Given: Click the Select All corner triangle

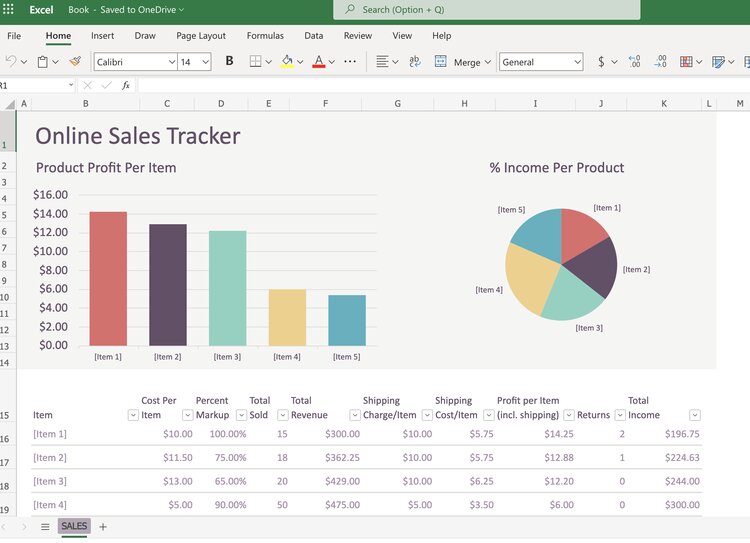Looking at the screenshot, I should click(x=11, y=103).
